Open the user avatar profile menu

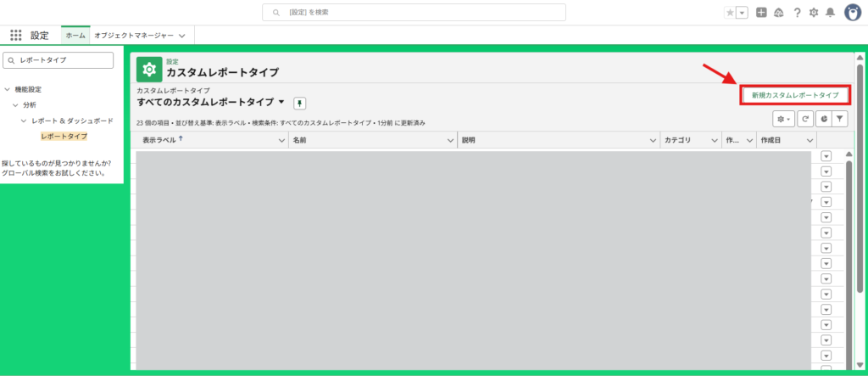tap(853, 12)
